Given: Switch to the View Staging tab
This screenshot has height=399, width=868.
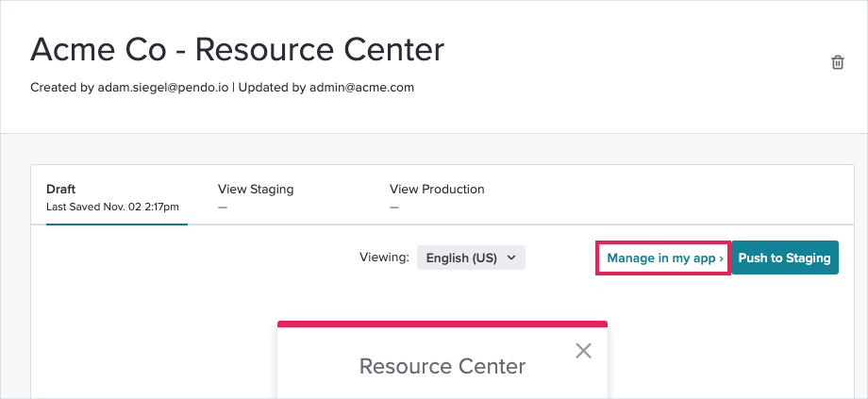Looking at the screenshot, I should (256, 197).
